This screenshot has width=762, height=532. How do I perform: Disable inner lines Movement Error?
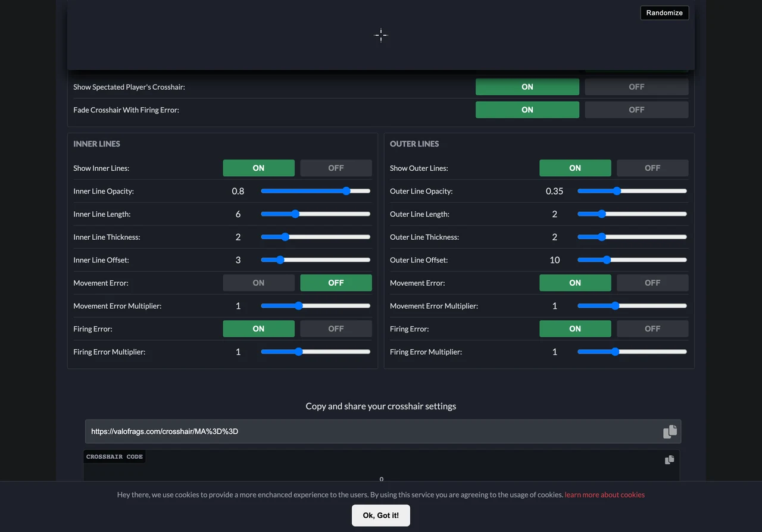pyautogui.click(x=336, y=283)
